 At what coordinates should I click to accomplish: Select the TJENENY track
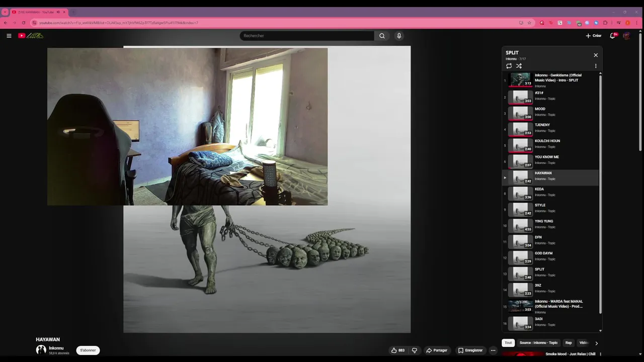550,129
